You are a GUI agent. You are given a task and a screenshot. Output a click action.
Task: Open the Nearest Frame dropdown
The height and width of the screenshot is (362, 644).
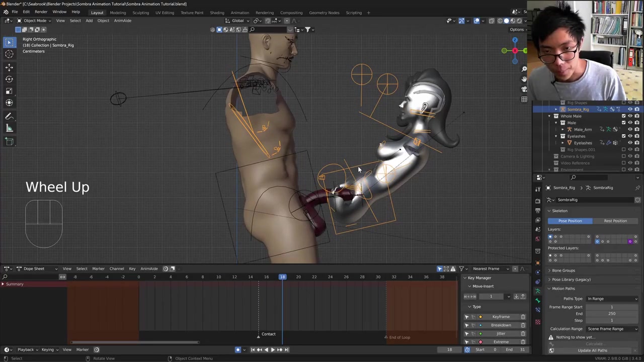click(x=488, y=268)
